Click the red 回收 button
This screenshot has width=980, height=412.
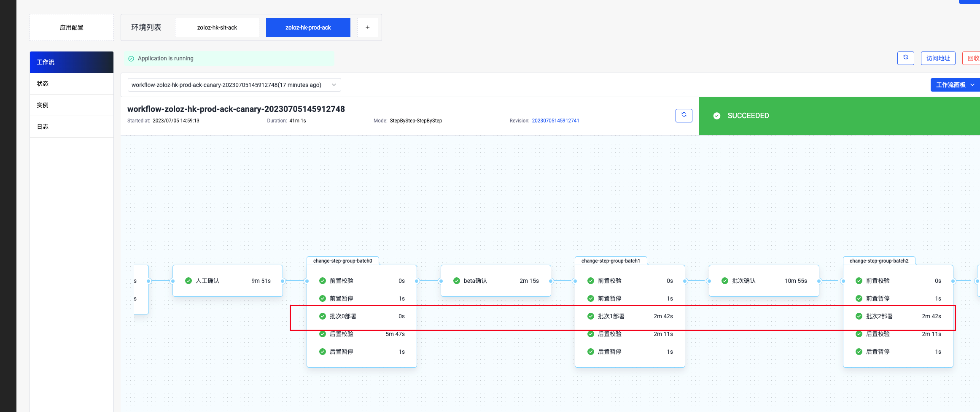point(972,58)
